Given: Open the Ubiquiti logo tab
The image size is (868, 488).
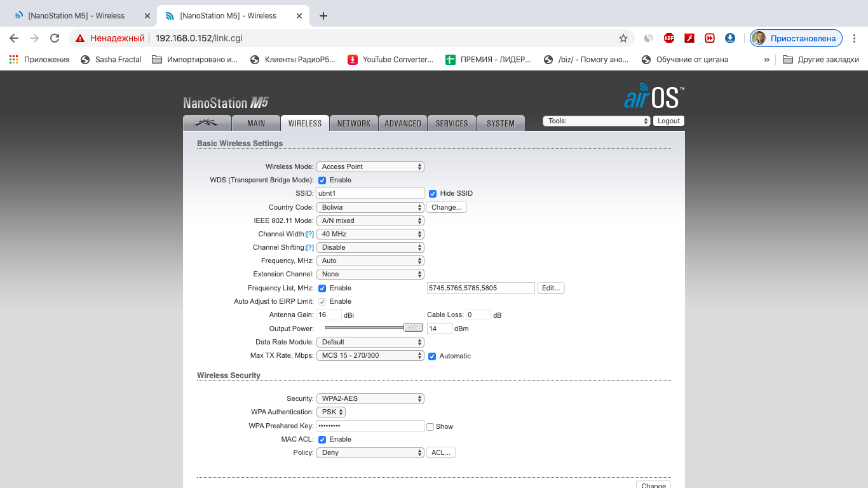Looking at the screenshot, I should [207, 123].
